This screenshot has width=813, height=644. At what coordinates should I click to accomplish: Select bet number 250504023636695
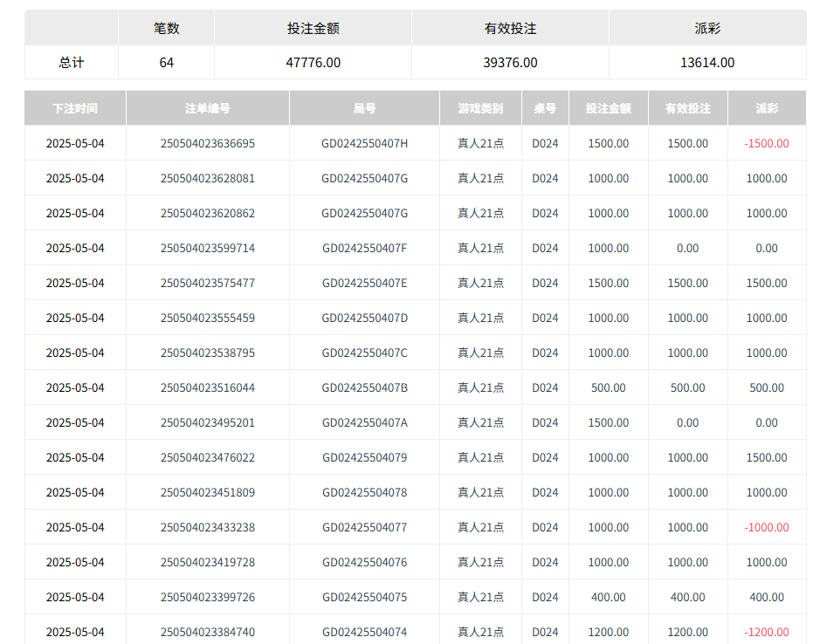[208, 143]
